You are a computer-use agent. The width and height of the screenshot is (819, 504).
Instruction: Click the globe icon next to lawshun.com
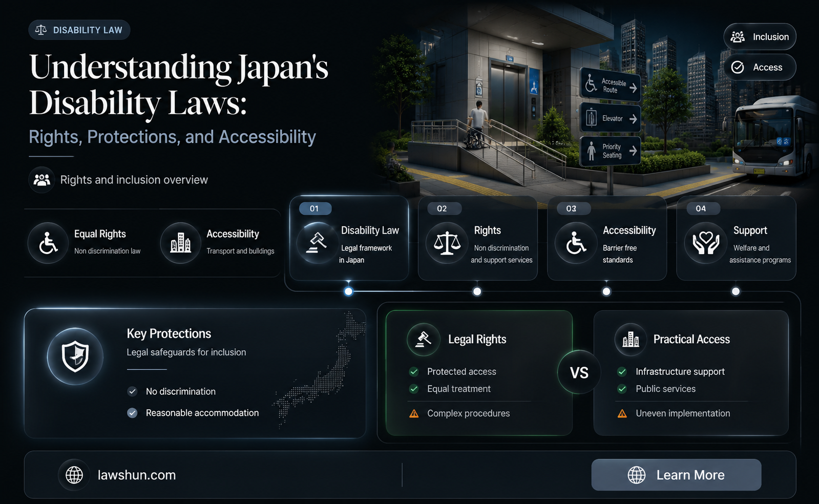[74, 475]
